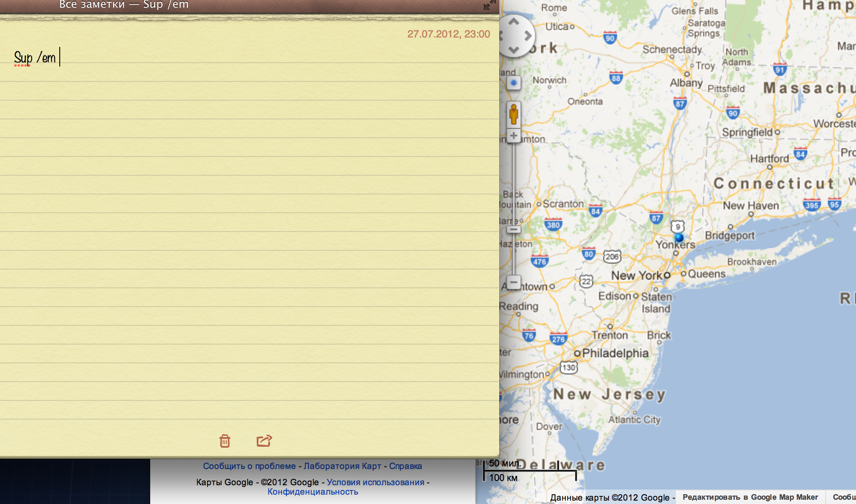
Task: Click 'Редактировать в Google Map Maker' button
Action: pos(750,497)
